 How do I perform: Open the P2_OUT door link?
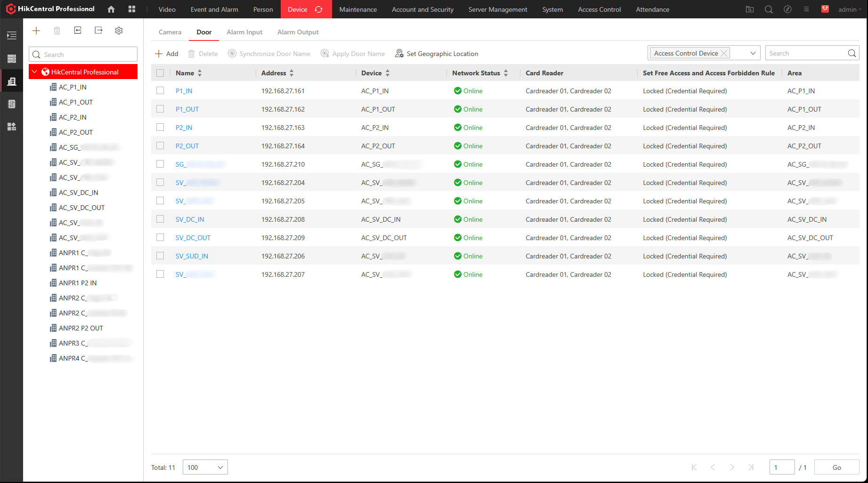tap(187, 146)
